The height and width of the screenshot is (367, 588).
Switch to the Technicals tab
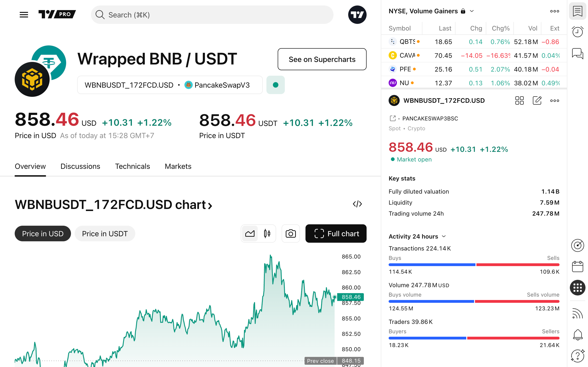click(x=133, y=166)
